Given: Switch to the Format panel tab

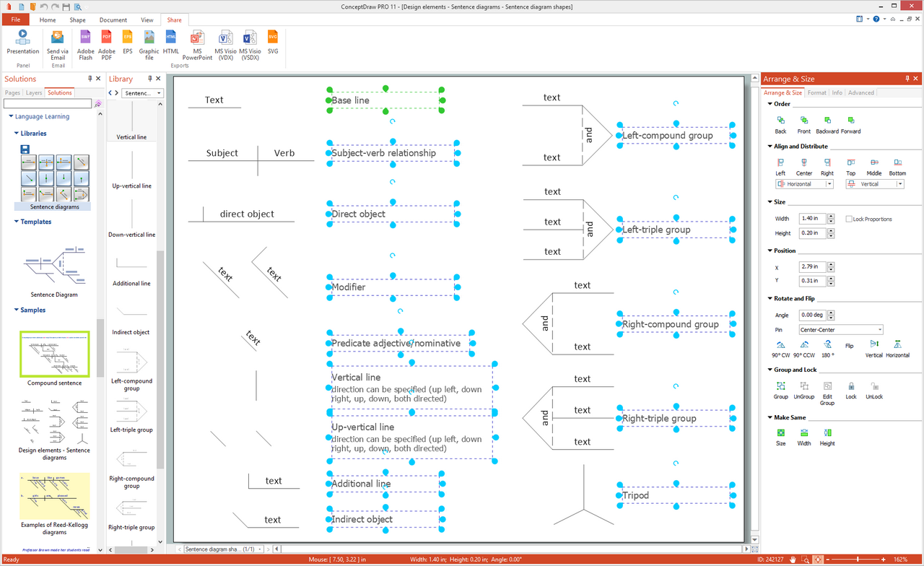Looking at the screenshot, I should [817, 92].
